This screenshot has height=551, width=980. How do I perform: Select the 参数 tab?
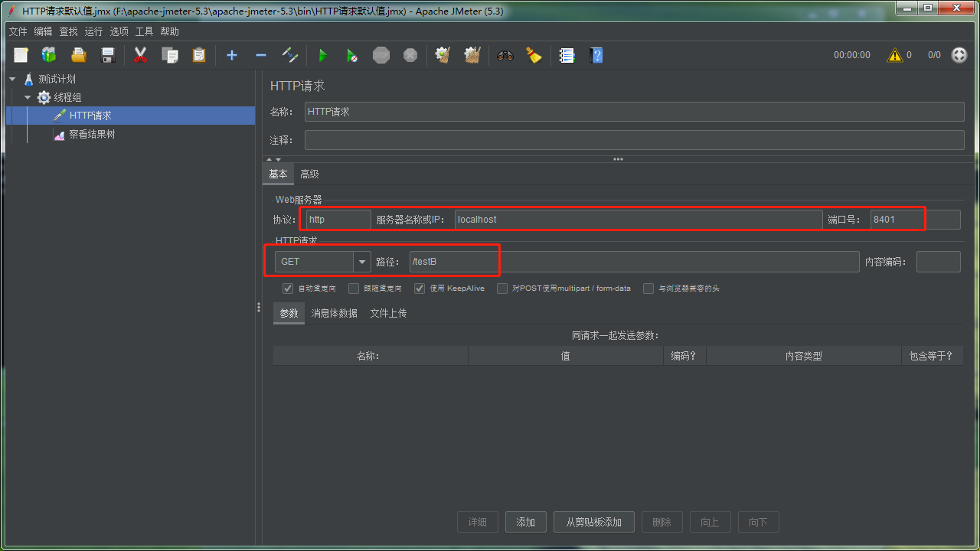(289, 313)
